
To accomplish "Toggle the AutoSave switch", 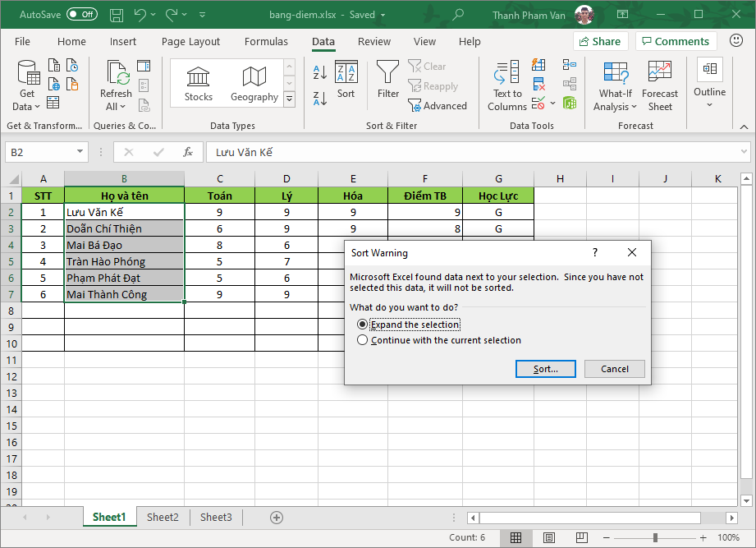I will pos(82,15).
